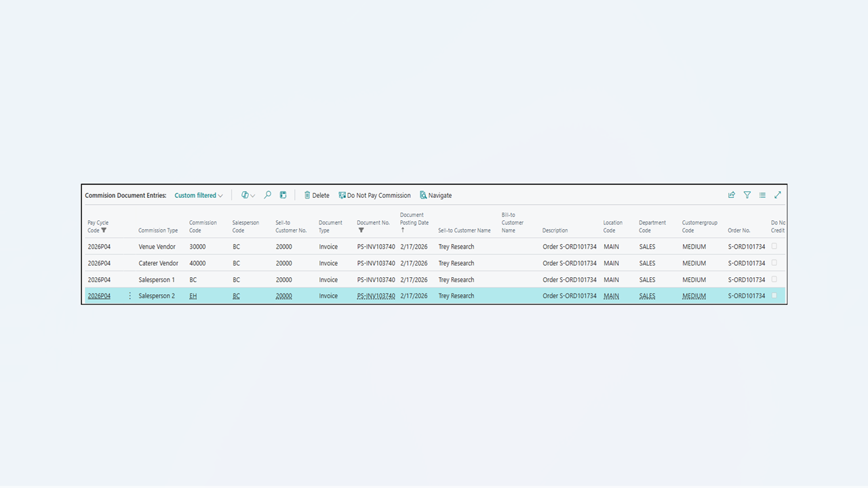
Task: Open row options for Salesperson 2 row
Action: coord(130,296)
